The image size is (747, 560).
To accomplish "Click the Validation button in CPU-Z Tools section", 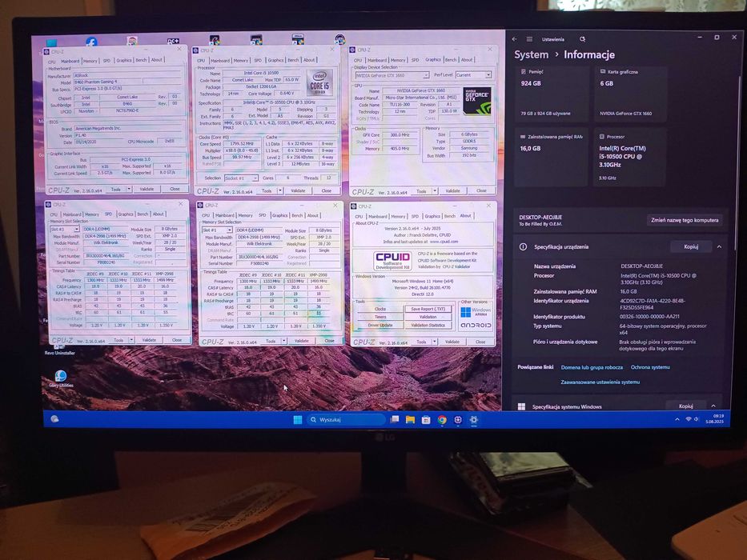I will point(428,317).
